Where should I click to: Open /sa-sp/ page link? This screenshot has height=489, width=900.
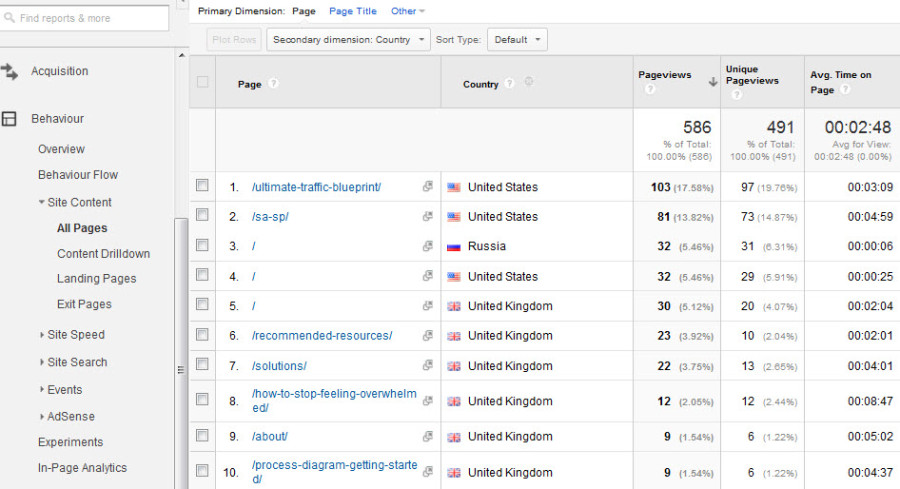[x=270, y=217]
